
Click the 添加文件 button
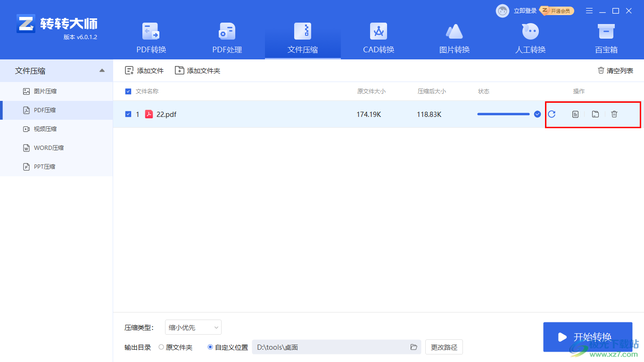point(144,71)
